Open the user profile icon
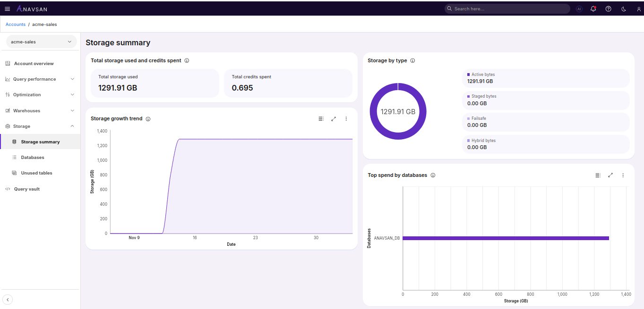The height and width of the screenshot is (309, 644). pyautogui.click(x=639, y=9)
